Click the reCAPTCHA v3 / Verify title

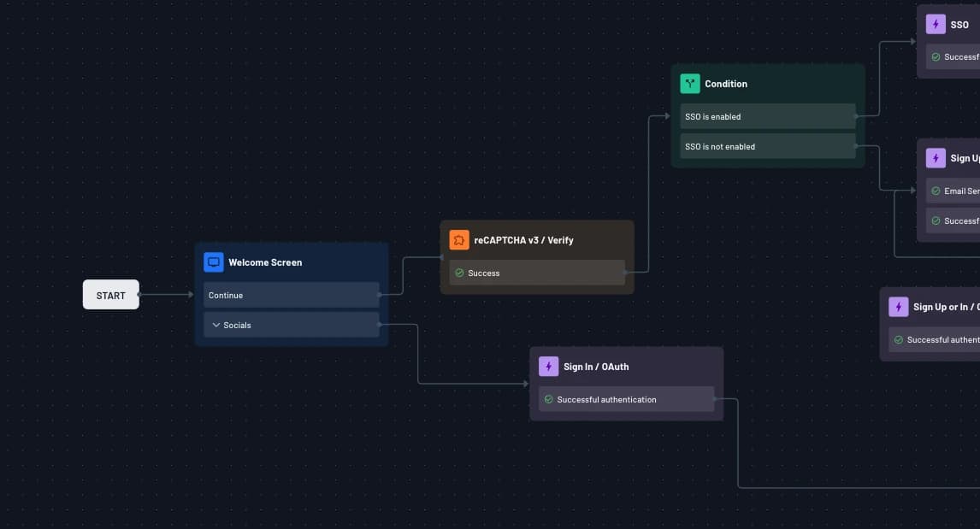click(523, 240)
